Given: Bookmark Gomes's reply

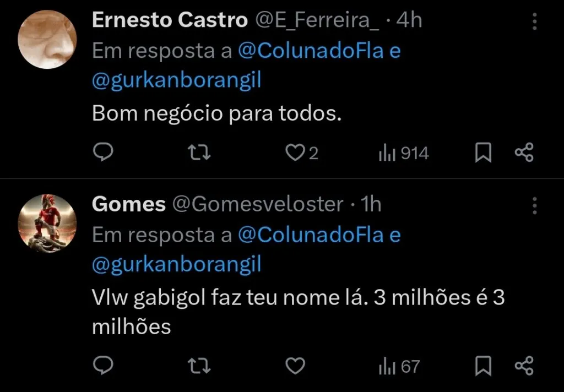Looking at the screenshot, I should click(x=483, y=365).
